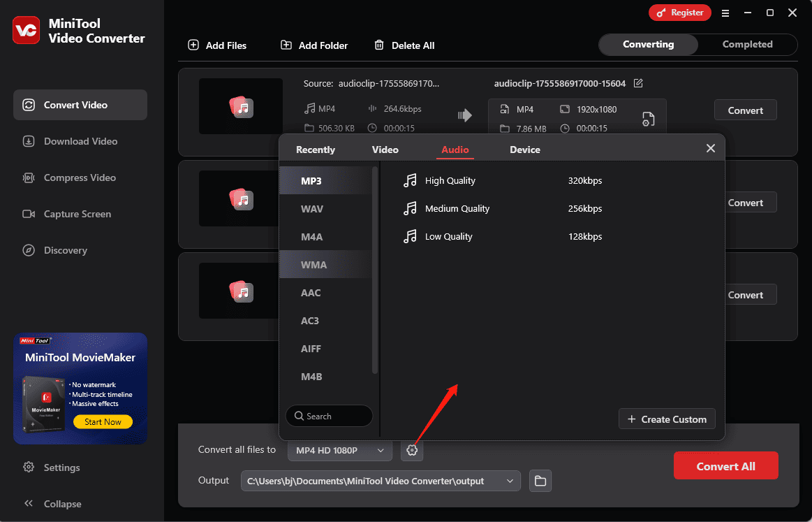Open the Video tab in the format popup

click(x=385, y=150)
